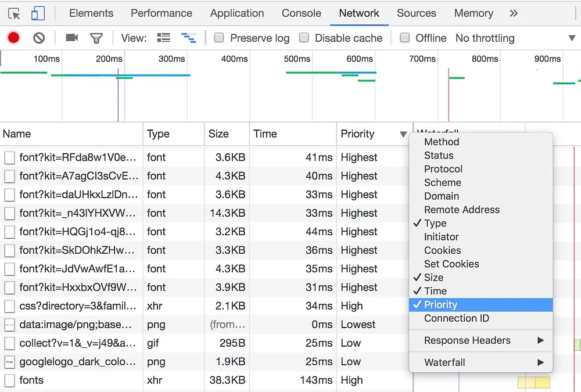This screenshot has height=392, width=581.
Task: Click the Name column header
Action: click(17, 134)
